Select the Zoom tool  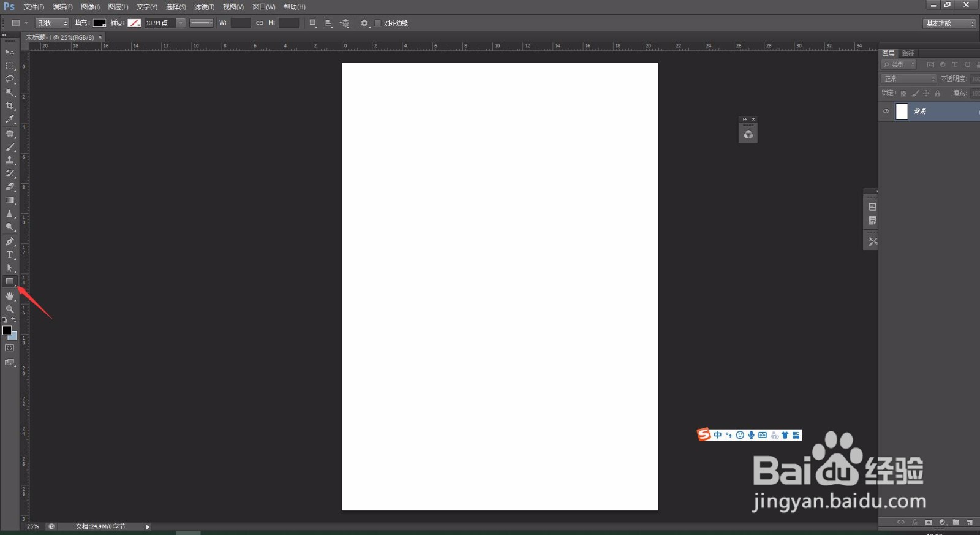[x=9, y=309]
